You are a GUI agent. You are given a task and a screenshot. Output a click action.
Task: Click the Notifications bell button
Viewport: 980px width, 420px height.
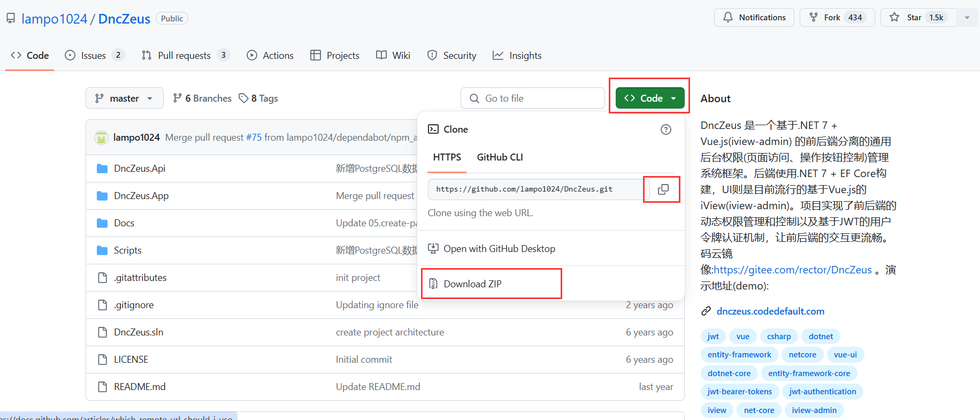pos(754,18)
